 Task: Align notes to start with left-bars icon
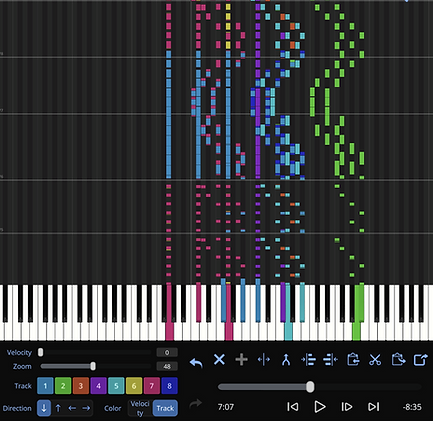(x=308, y=360)
